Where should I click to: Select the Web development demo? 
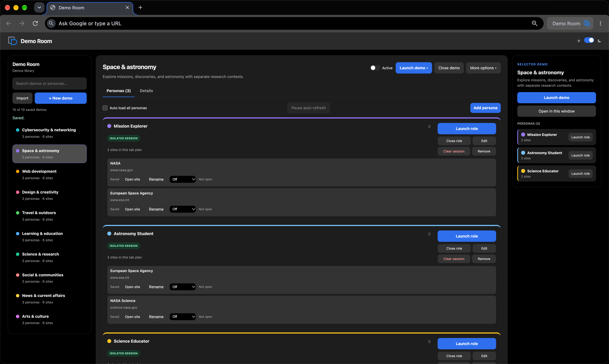coord(50,174)
